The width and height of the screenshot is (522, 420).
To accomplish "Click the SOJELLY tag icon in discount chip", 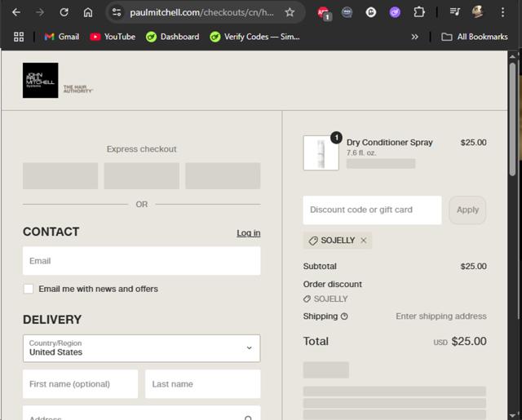I will click(313, 241).
